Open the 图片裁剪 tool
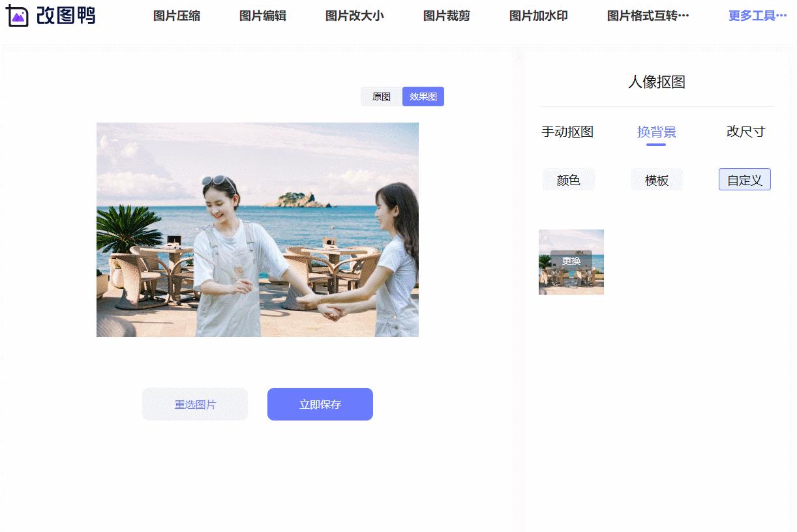Viewport: 797px width, 532px height. 445,16
